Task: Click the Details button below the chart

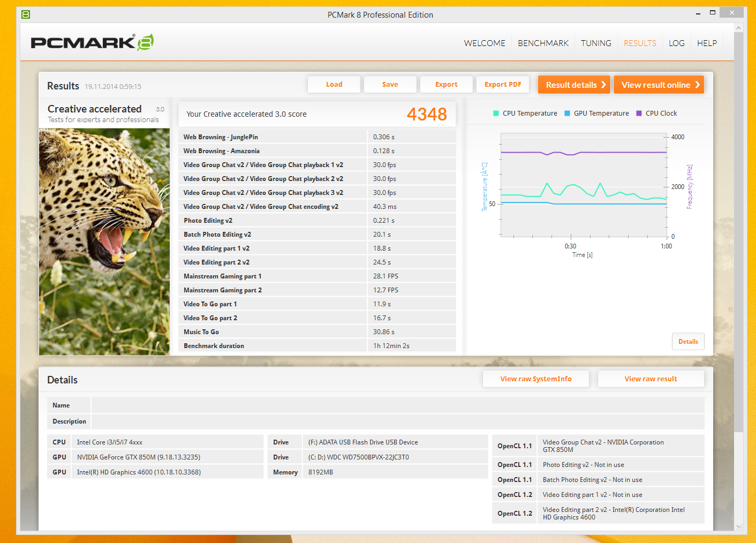Action: (x=688, y=342)
